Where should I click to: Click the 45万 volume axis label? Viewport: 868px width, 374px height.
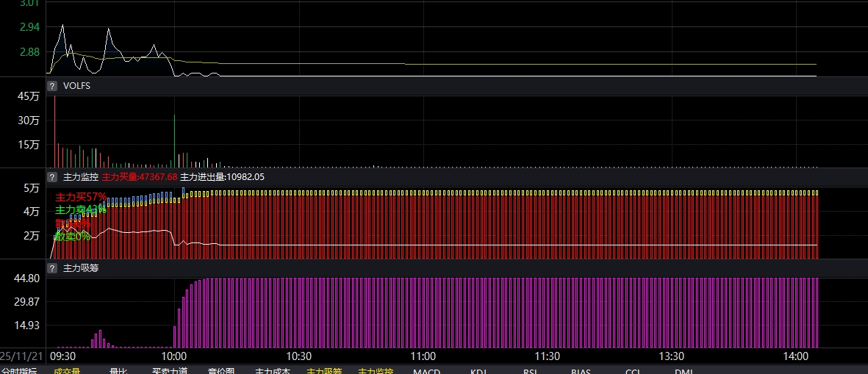click(x=29, y=97)
